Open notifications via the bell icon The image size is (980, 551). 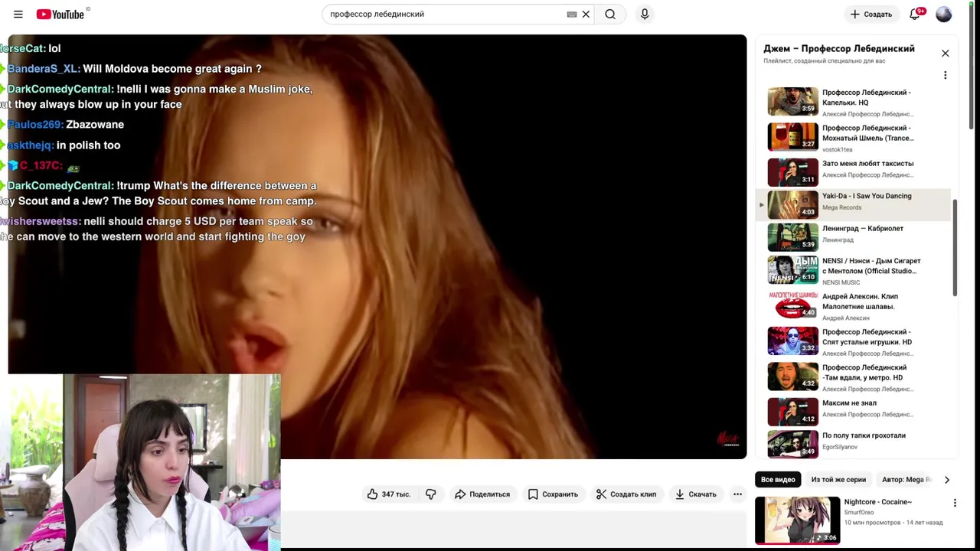coord(916,14)
